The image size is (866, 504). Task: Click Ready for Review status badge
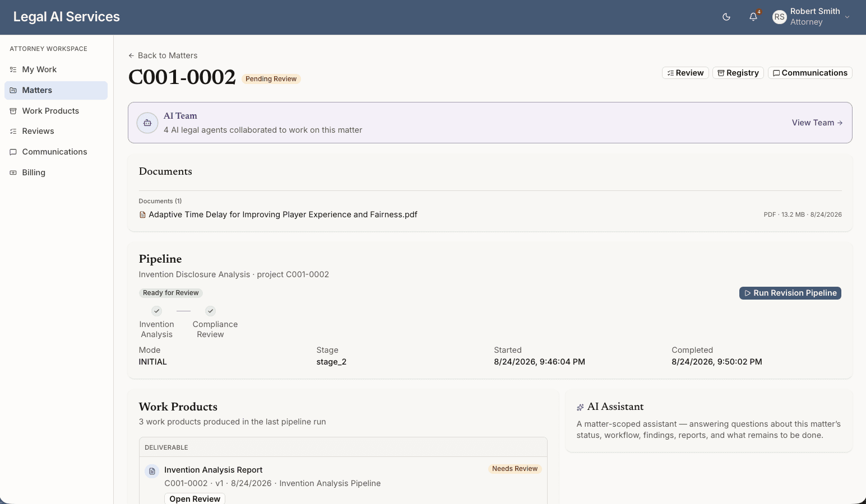pos(171,293)
